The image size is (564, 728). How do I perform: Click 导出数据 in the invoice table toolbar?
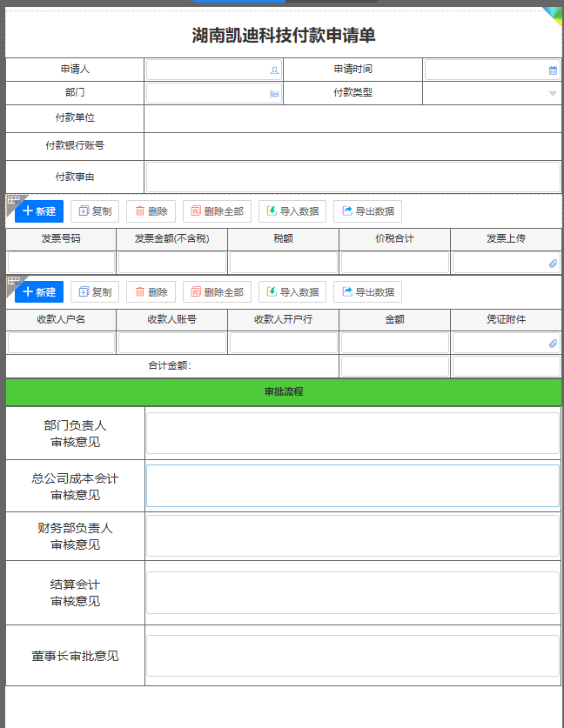coord(367,211)
